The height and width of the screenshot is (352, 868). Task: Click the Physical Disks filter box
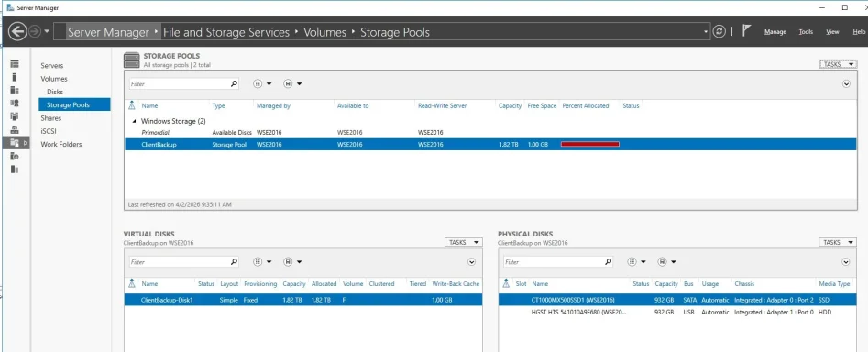pyautogui.click(x=553, y=262)
